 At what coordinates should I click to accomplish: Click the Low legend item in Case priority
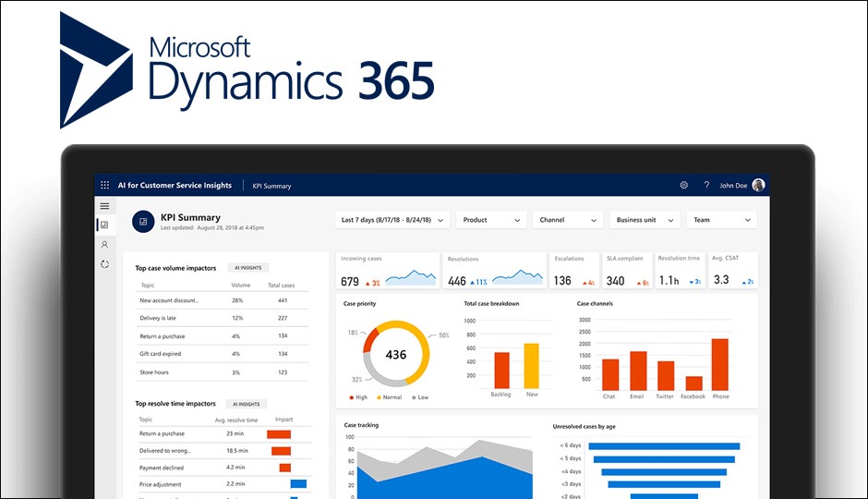tap(420, 397)
